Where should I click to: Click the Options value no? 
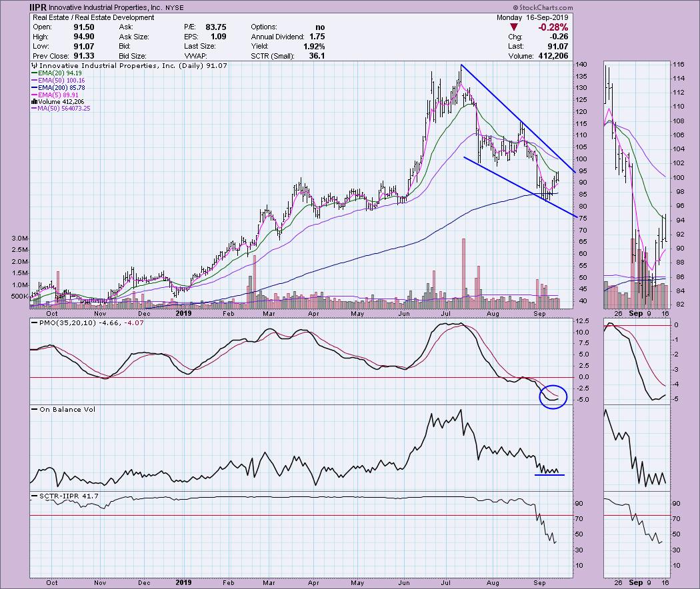pos(320,27)
